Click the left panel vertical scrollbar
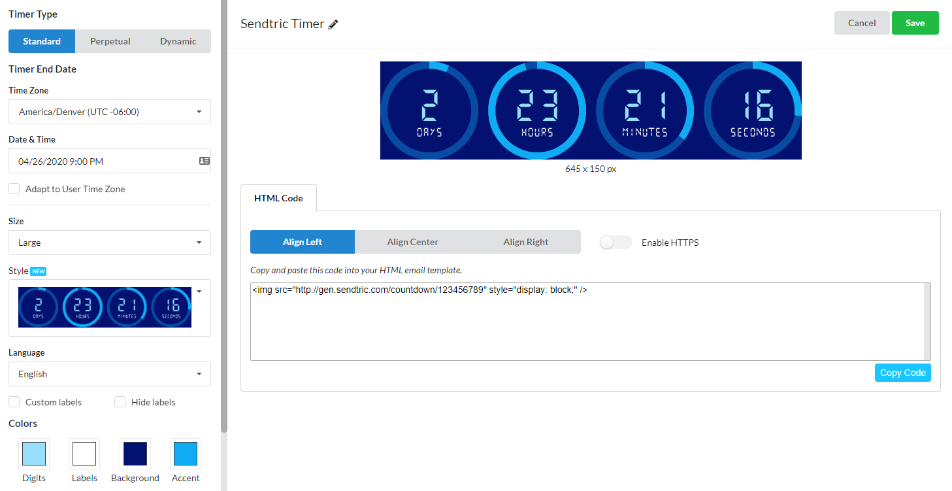Viewport: 952px width, 491px height. [x=224, y=216]
